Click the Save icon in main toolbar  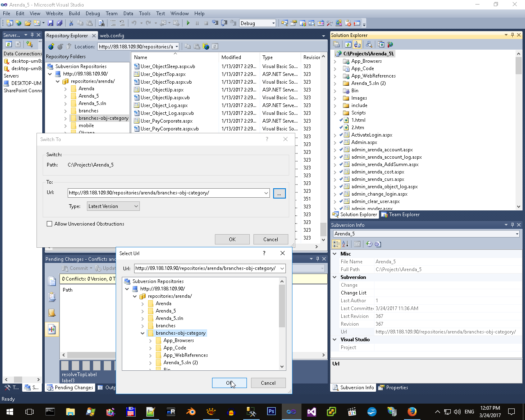coord(51,23)
